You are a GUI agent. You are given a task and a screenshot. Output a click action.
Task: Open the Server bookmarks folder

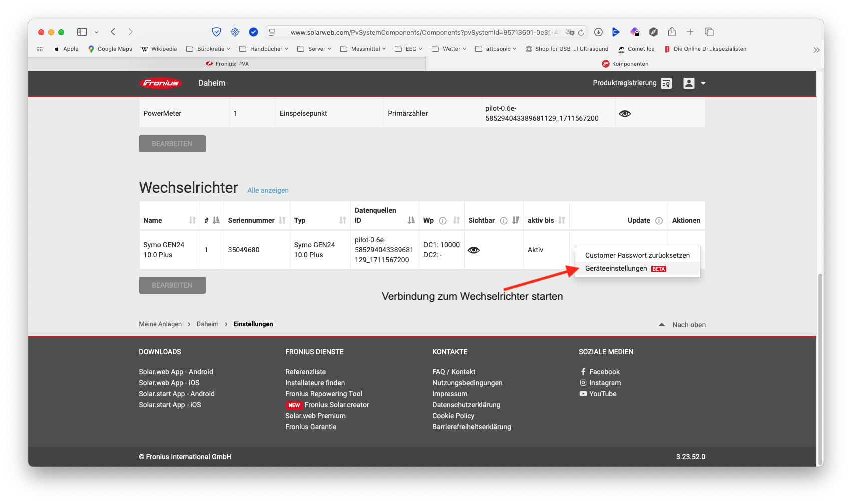tap(314, 49)
